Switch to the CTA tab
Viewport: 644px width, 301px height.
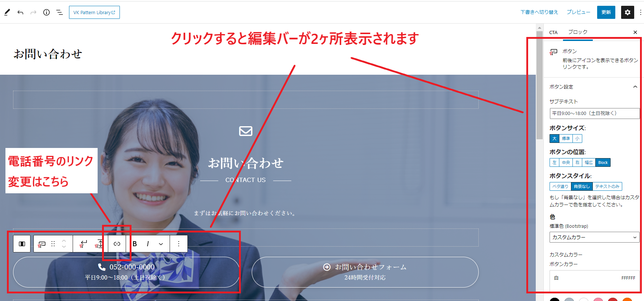click(x=553, y=32)
